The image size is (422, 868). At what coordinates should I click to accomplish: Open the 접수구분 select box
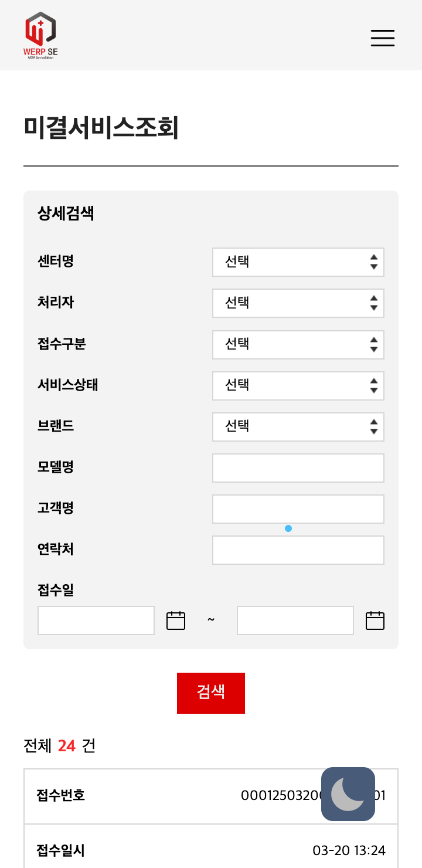pyautogui.click(x=298, y=344)
